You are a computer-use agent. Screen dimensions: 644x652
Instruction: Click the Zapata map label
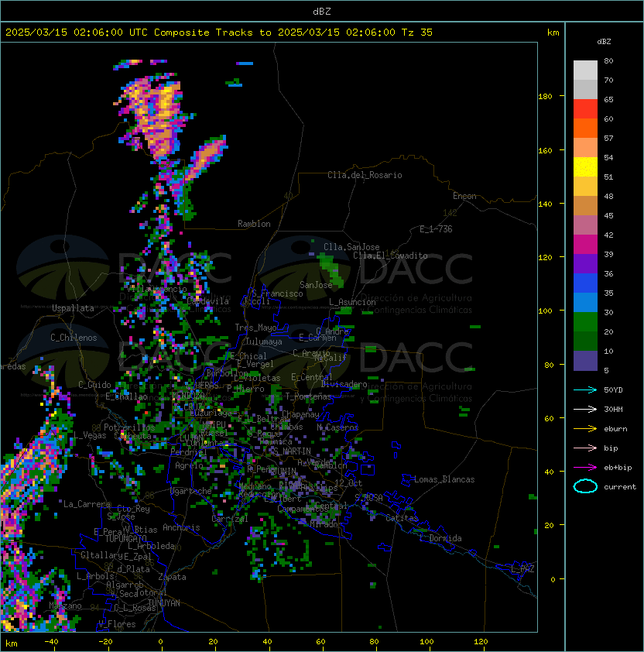(x=172, y=577)
